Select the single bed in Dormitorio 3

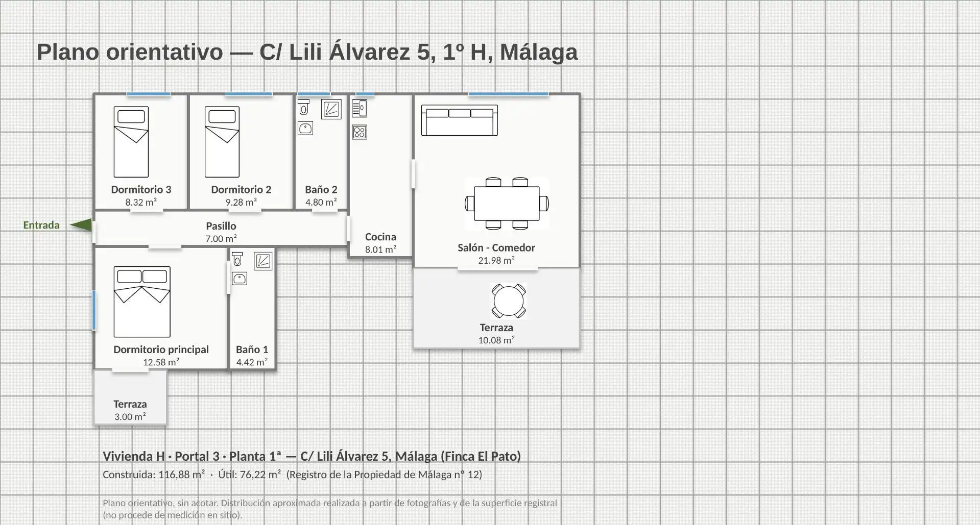(131, 142)
